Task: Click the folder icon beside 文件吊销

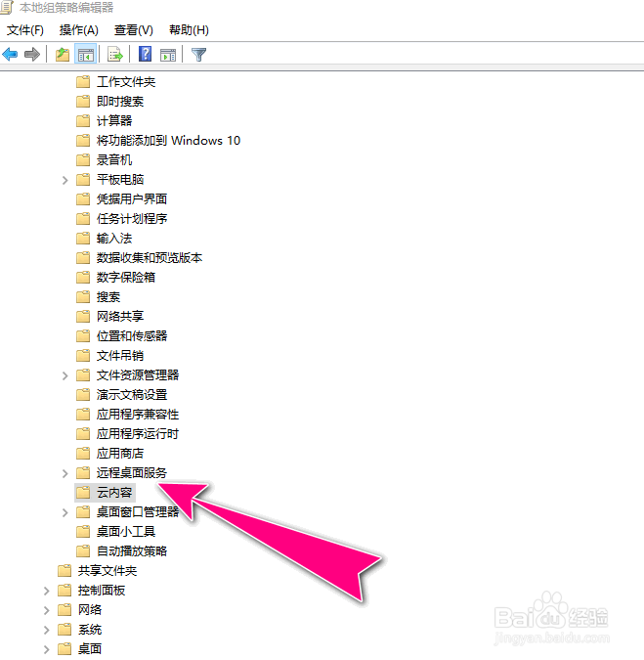Action: point(83,356)
